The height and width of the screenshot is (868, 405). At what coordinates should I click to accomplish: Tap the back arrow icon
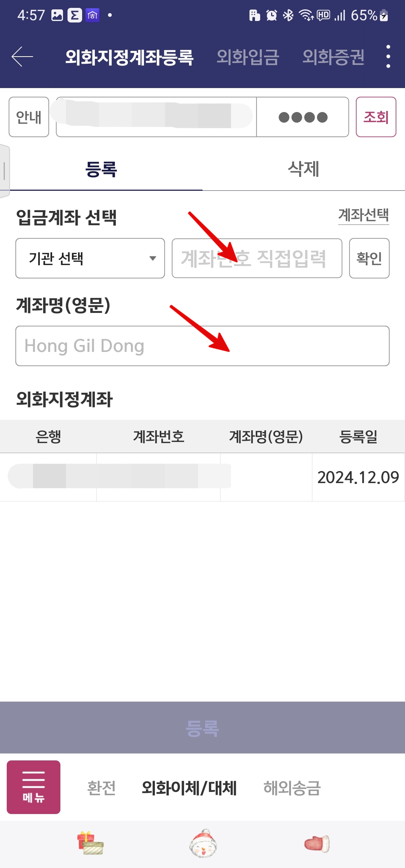click(22, 57)
